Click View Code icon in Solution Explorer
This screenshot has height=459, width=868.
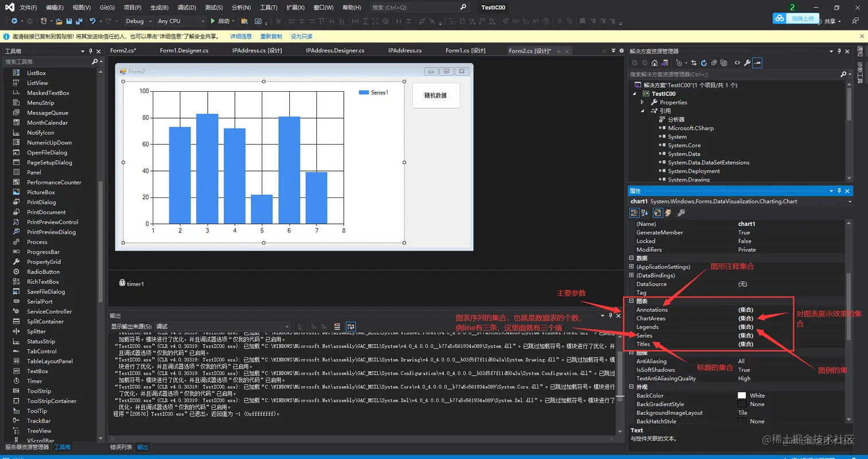(x=737, y=63)
